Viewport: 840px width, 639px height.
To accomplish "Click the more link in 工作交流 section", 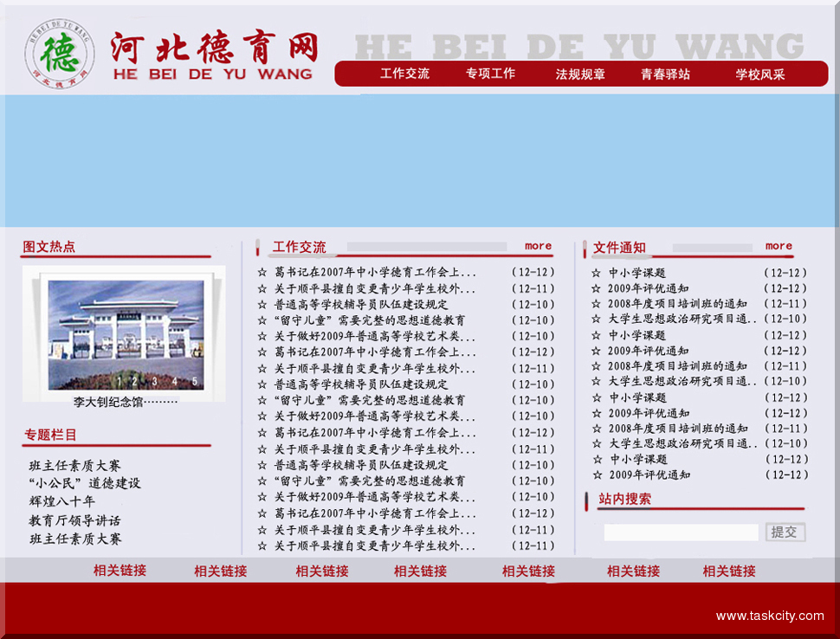I will tap(538, 246).
